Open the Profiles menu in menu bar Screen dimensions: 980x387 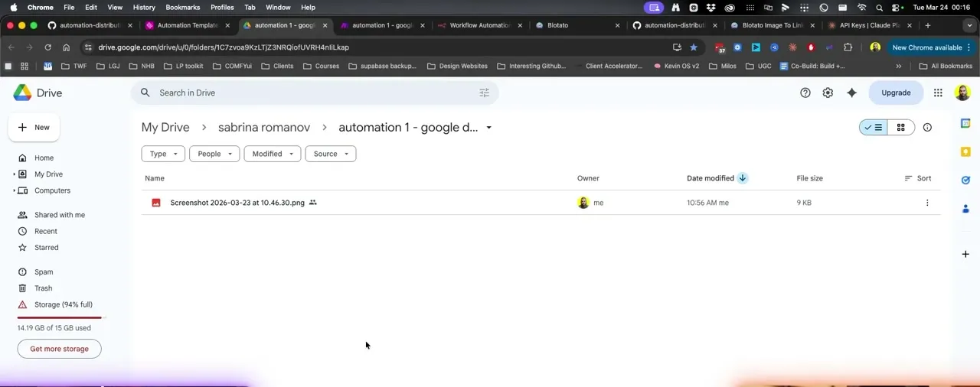222,8
